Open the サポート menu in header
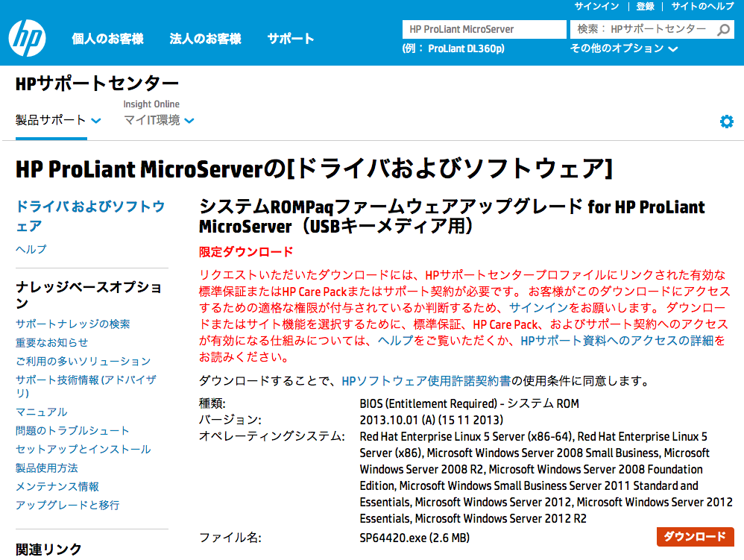The width and height of the screenshot is (744, 560). click(291, 39)
